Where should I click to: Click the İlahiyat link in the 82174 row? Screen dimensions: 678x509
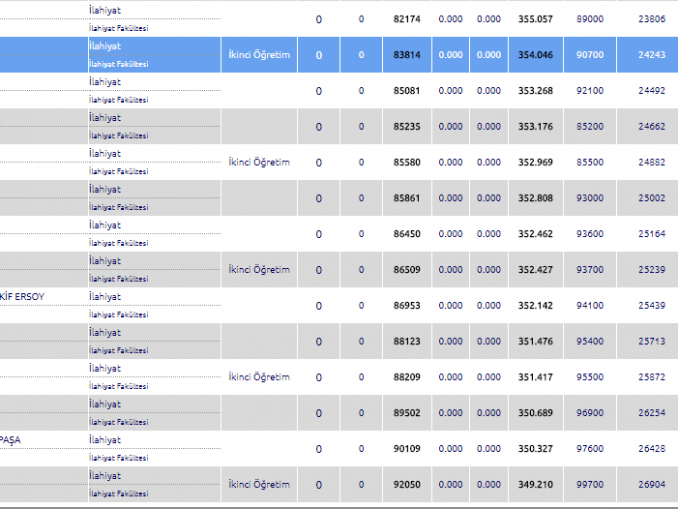pyautogui.click(x=104, y=10)
